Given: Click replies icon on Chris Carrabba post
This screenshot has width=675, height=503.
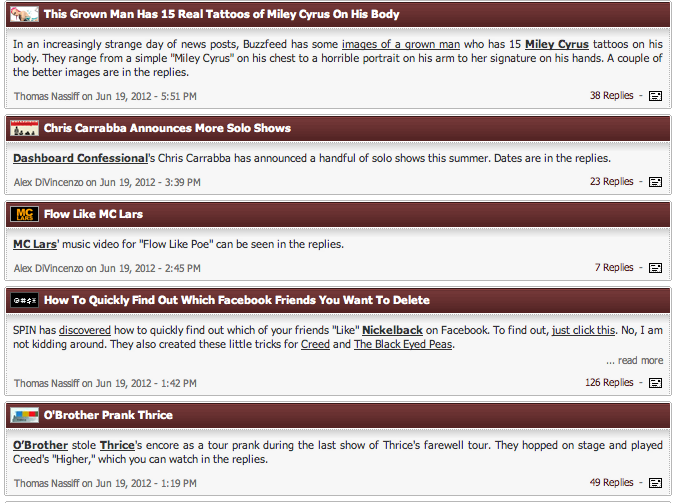Looking at the screenshot, I should coord(656,182).
